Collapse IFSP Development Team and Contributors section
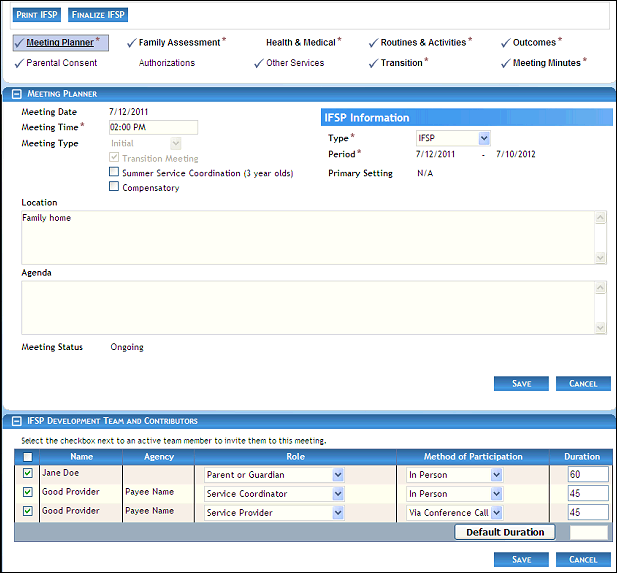This screenshot has width=617, height=573. (x=14, y=421)
